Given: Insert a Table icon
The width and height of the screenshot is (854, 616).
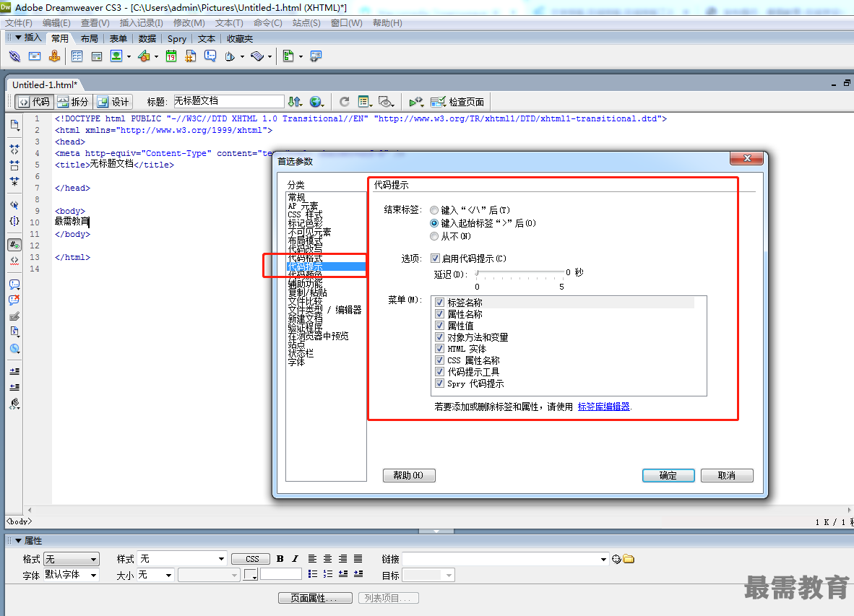Looking at the screenshot, I should point(77,56).
